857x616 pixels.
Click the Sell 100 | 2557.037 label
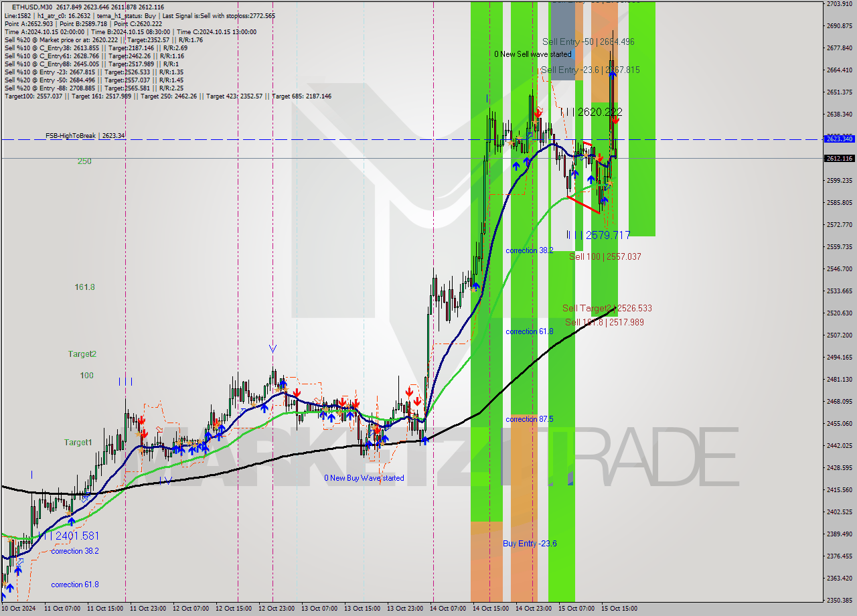(x=605, y=256)
